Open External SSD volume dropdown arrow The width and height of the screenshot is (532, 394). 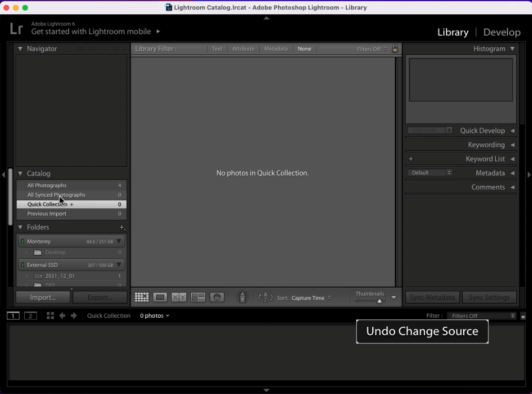pyautogui.click(x=119, y=265)
